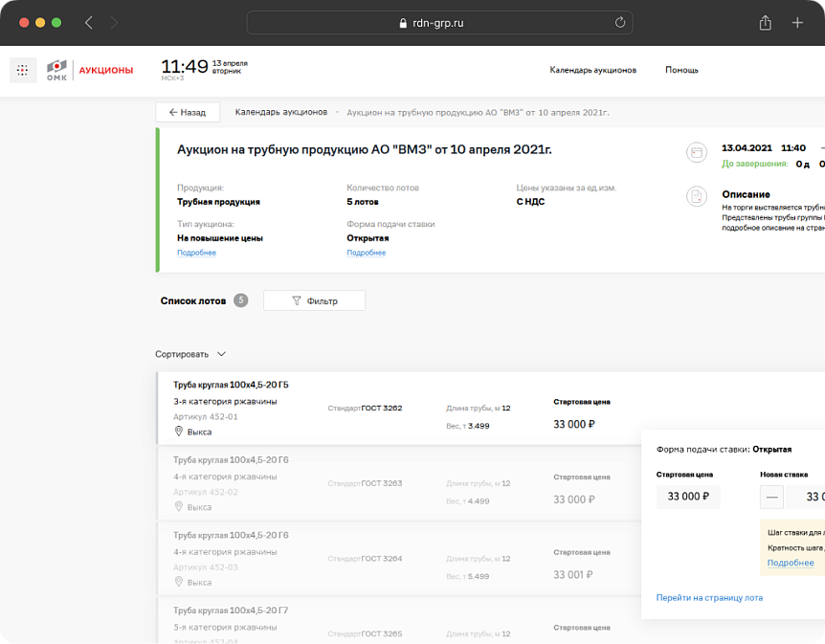
Task: Open the apps grid menu icon
Action: pyautogui.click(x=23, y=70)
